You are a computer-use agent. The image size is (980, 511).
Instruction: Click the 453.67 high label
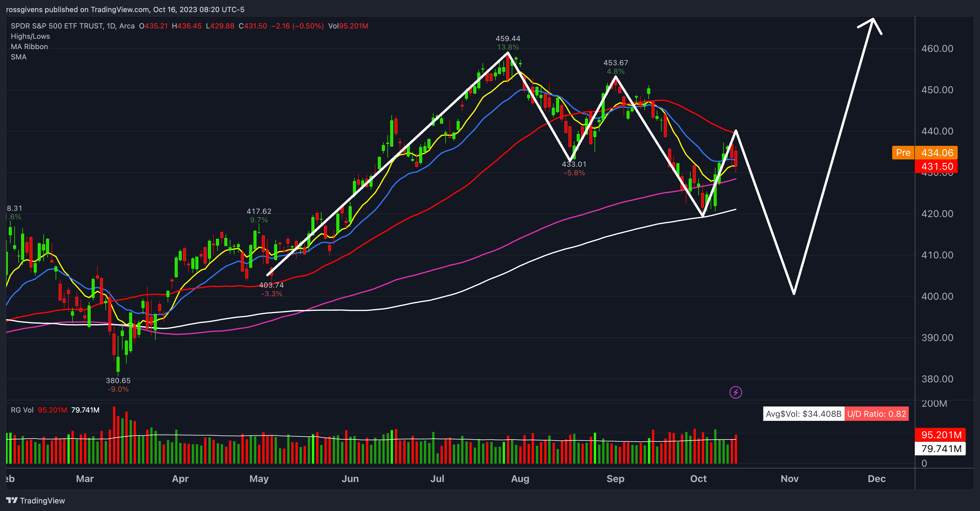pyautogui.click(x=615, y=62)
